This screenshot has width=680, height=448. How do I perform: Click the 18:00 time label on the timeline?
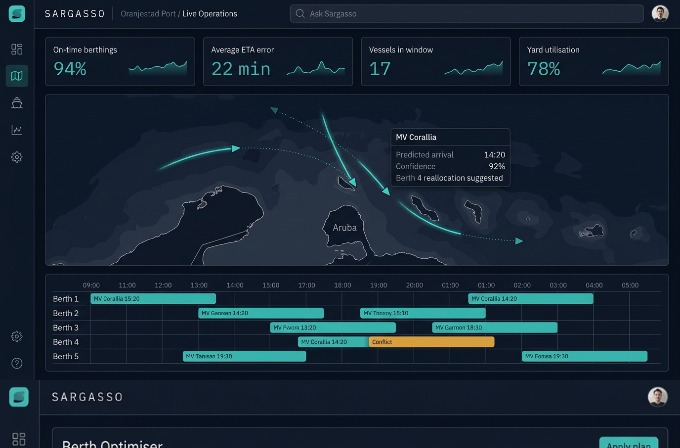tap(343, 285)
